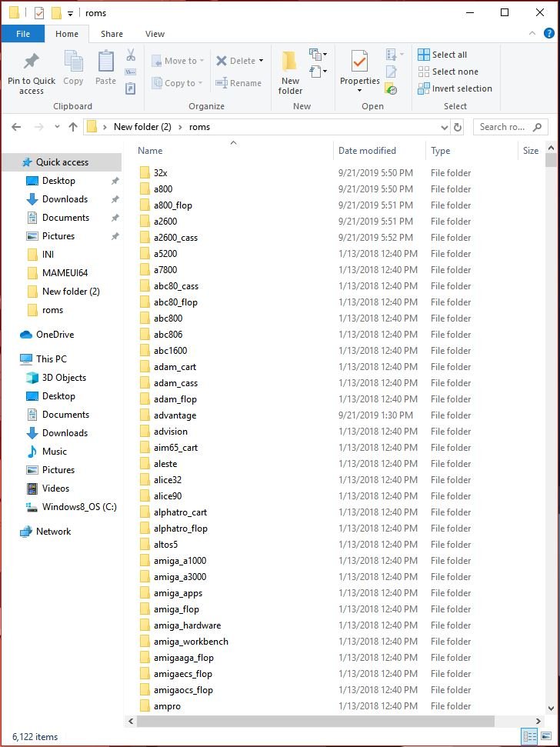Open the Quick Access Toolbar customize dropdown
Image resolution: width=560 pixels, height=747 pixels.
point(71,13)
